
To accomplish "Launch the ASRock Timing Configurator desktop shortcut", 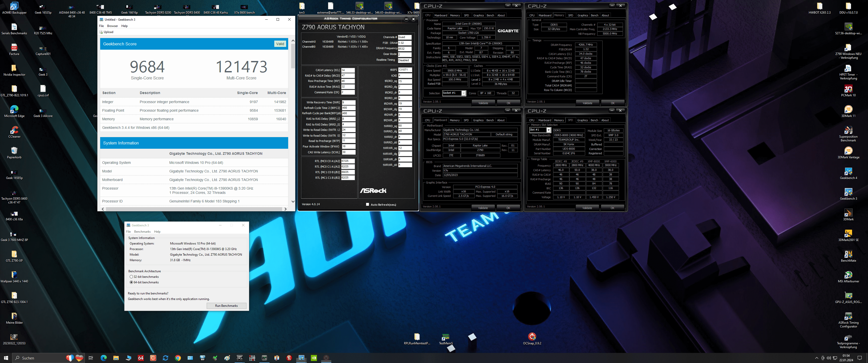I will (x=848, y=320).
